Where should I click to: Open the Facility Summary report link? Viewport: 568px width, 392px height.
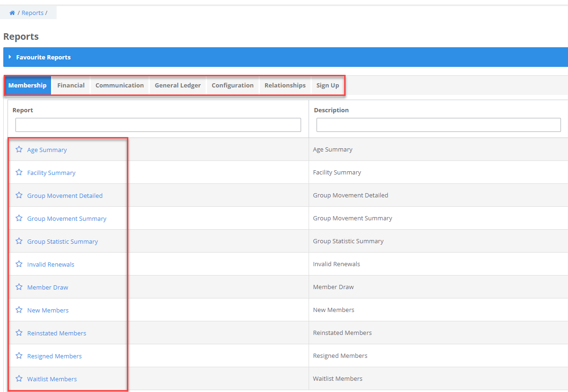point(52,173)
